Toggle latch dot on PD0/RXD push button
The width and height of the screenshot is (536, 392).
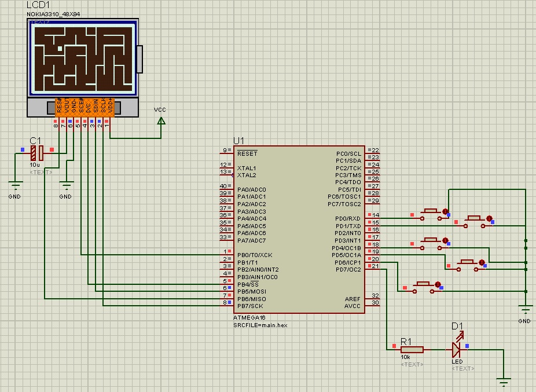coord(445,212)
